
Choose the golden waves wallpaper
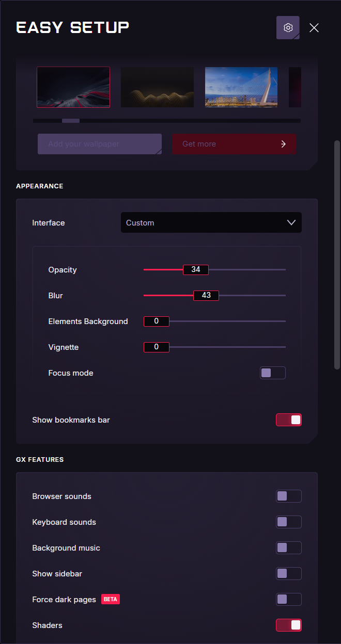157,87
